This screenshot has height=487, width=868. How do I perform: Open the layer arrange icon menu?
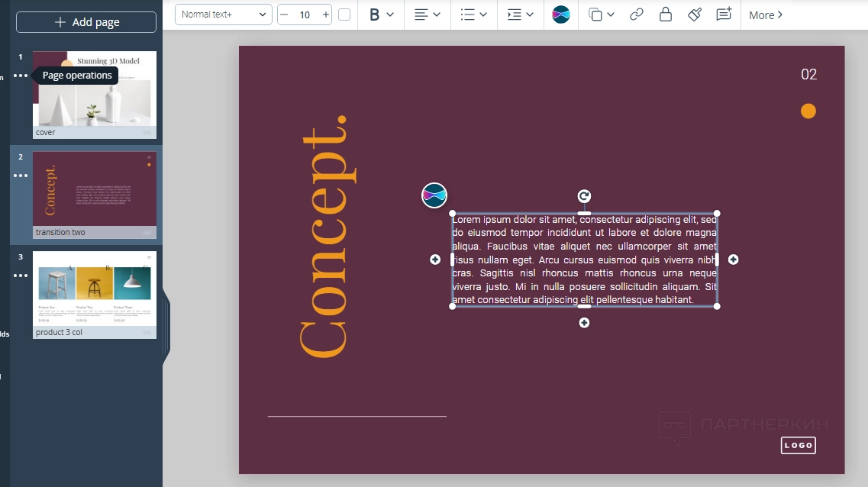pos(602,15)
